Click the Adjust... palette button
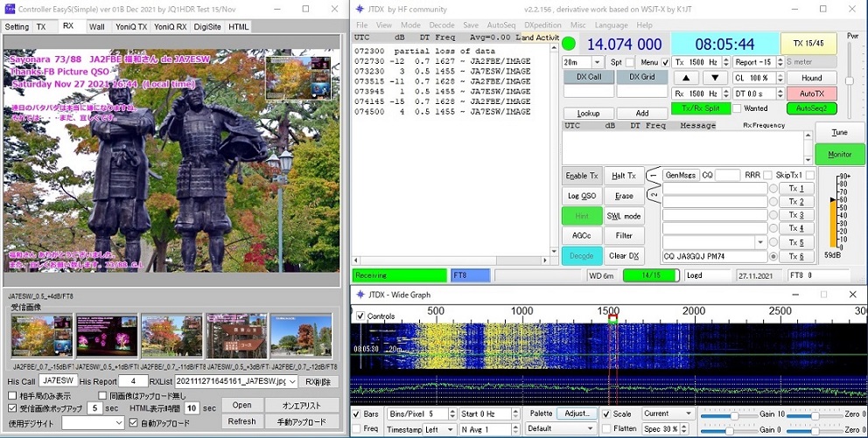Screen dimensions: 868x438 [x=577, y=414]
